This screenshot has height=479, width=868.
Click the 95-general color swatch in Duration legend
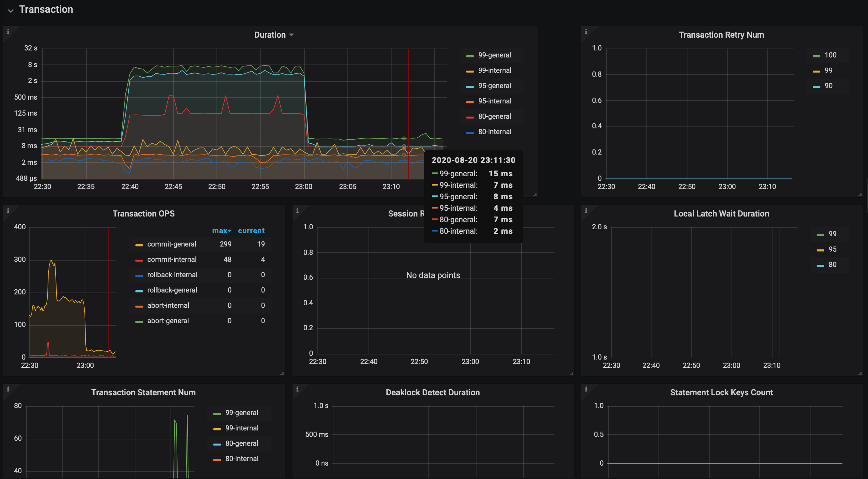[x=470, y=87]
